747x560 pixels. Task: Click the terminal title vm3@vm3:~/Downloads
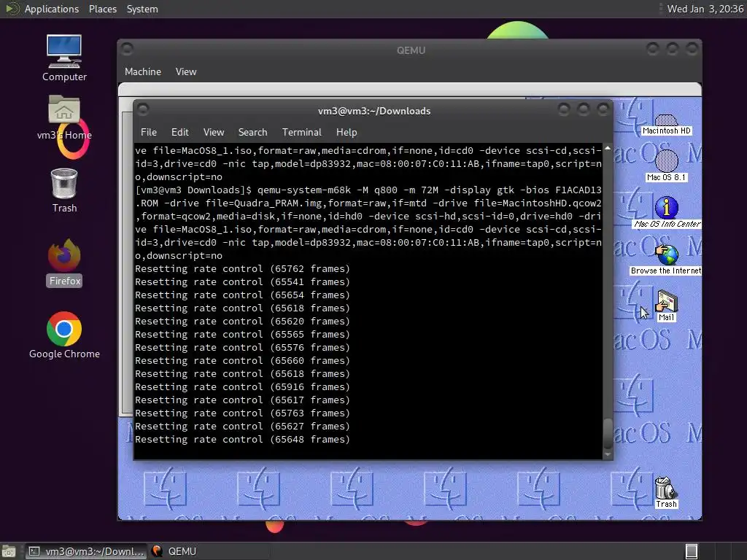(x=374, y=111)
